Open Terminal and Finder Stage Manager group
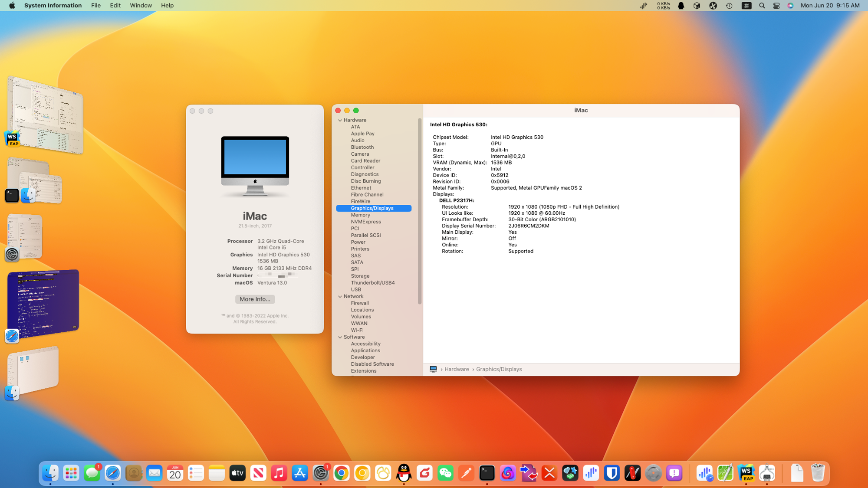The height and width of the screenshot is (488, 868). tap(35, 181)
